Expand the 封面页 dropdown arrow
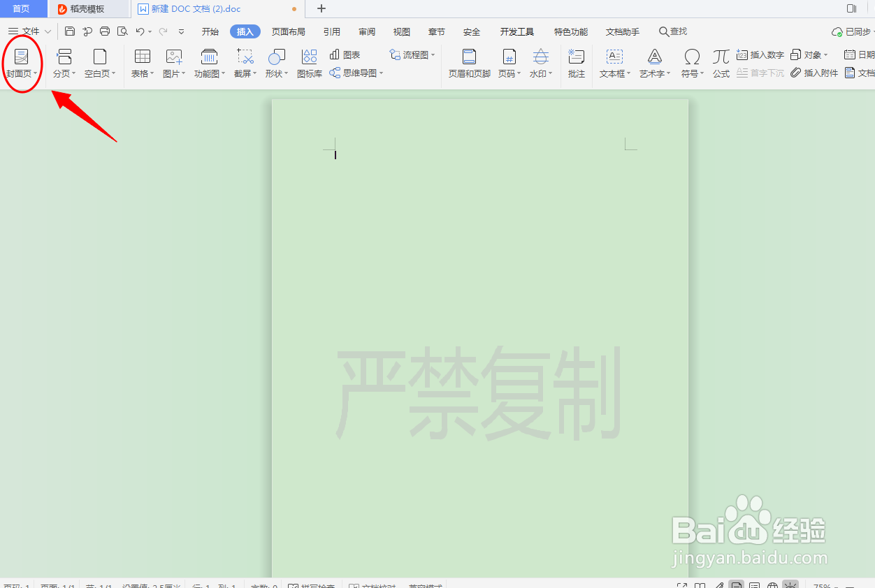The image size is (875, 588). click(x=36, y=74)
